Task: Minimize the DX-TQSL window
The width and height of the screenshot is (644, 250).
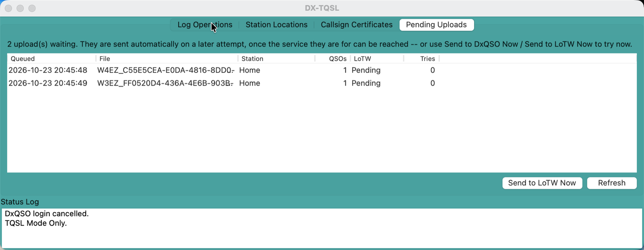Action: pyautogui.click(x=20, y=8)
